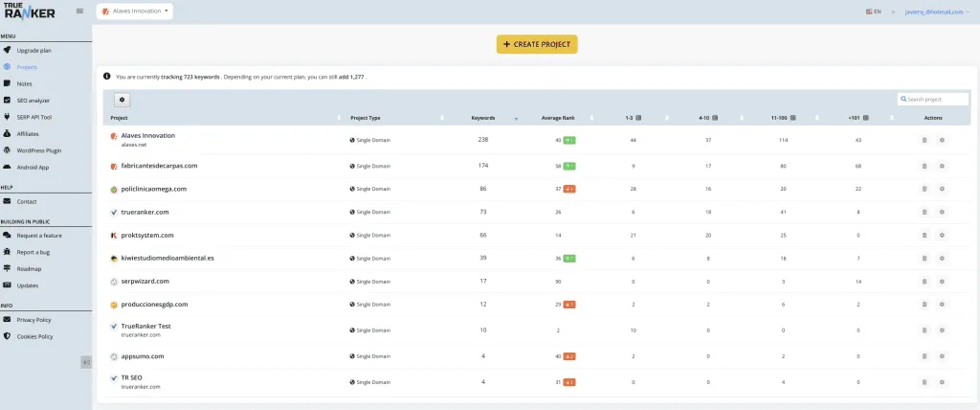The width and height of the screenshot is (980, 410).
Task: Open settings for Alaves Innovation project
Action: [942, 140]
